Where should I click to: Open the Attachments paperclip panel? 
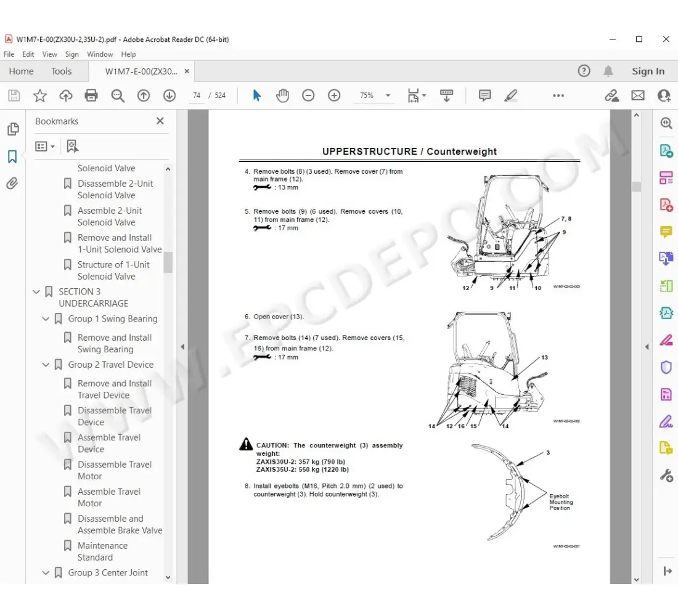point(12,184)
